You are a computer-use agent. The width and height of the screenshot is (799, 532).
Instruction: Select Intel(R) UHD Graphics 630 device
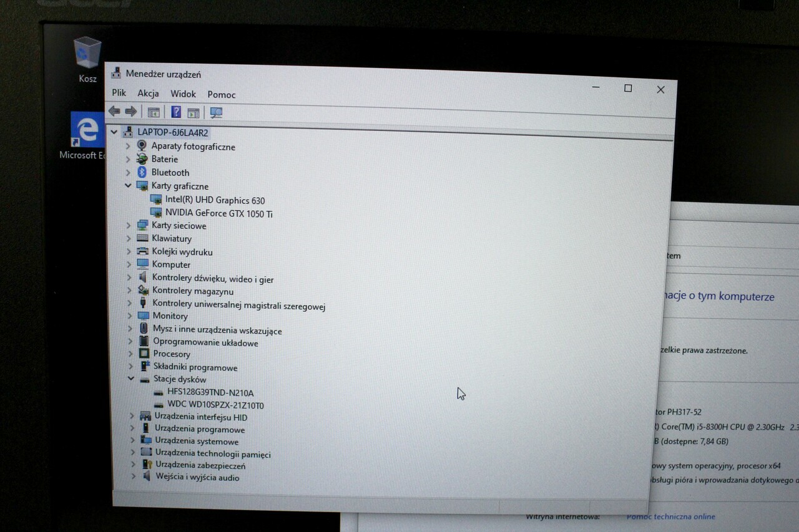coord(215,200)
